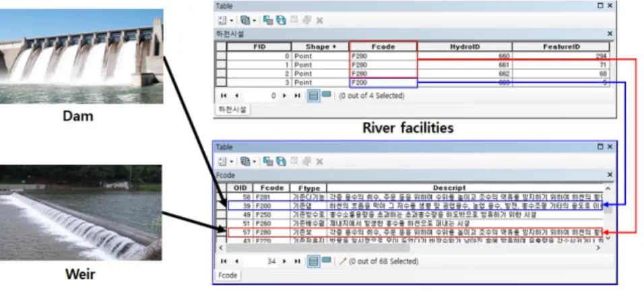Screen dimensions: 644x291
Task: Open Related Tables menu in River facilities table
Action: click(x=245, y=20)
